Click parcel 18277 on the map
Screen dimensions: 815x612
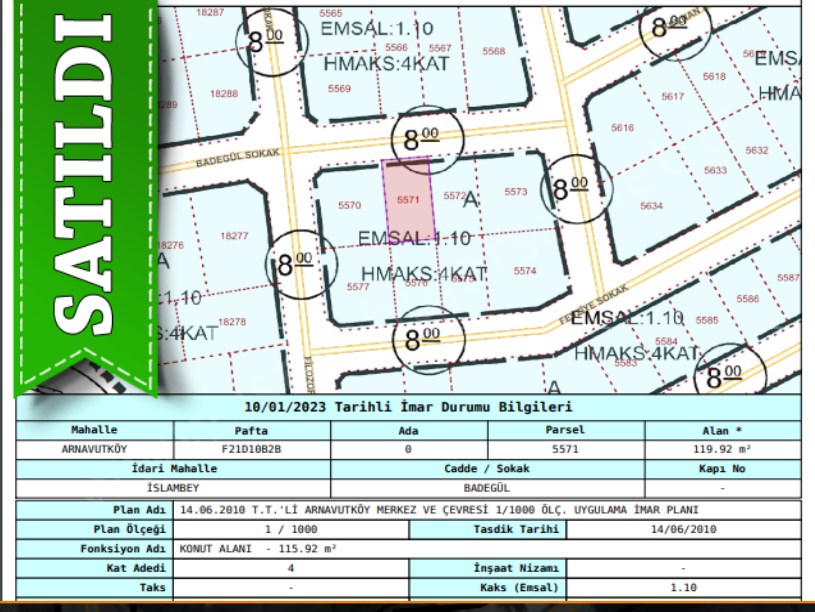235,236
